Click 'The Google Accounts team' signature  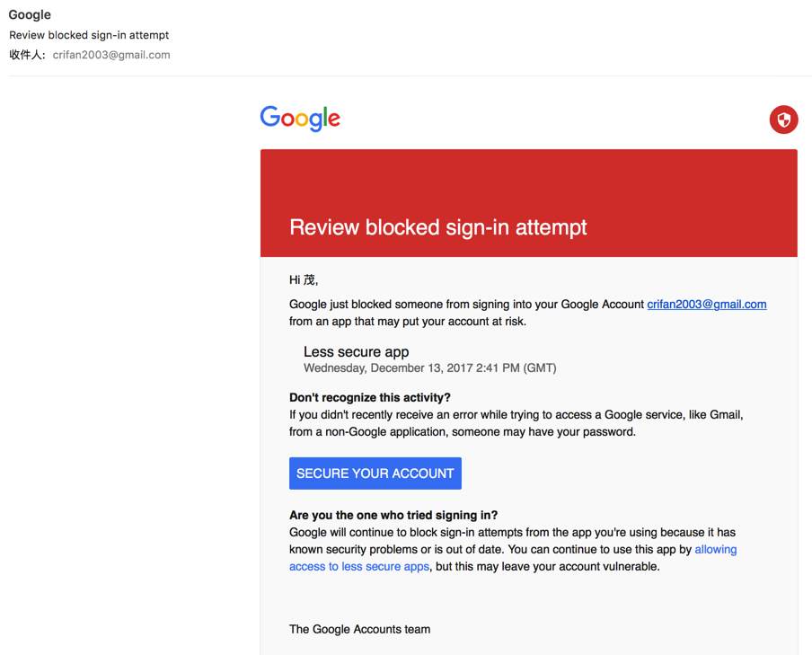click(359, 629)
